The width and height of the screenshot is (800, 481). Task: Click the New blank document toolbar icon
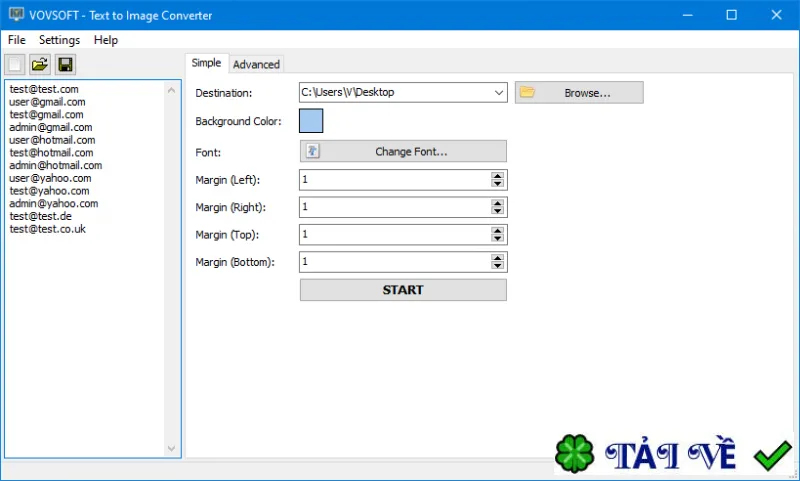15,64
